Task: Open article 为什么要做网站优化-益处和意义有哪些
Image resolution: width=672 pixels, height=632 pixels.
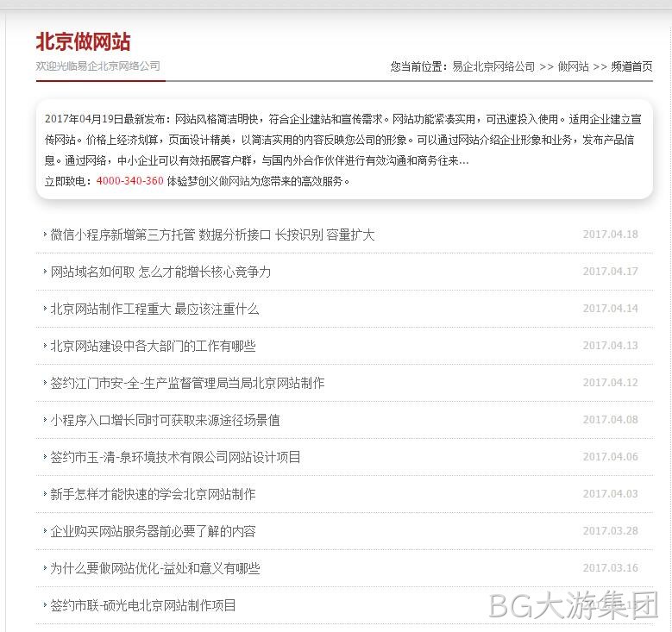Action: tap(155, 568)
